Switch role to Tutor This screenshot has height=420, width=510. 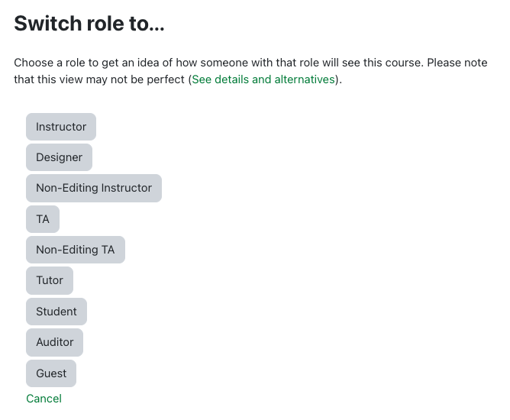pos(50,280)
